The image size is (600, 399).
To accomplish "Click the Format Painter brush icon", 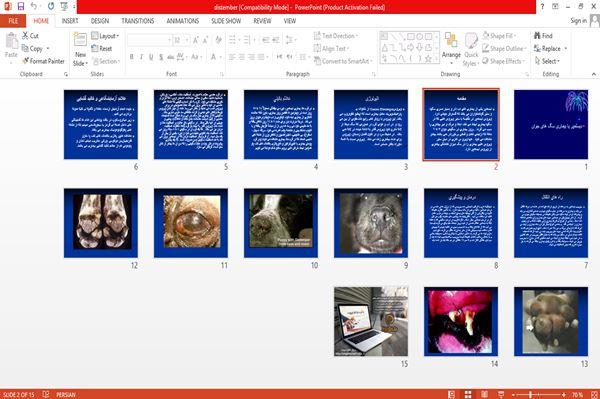I will [x=26, y=61].
